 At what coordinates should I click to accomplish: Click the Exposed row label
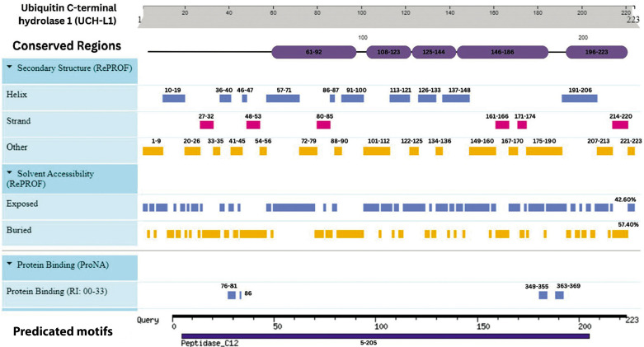point(22,204)
